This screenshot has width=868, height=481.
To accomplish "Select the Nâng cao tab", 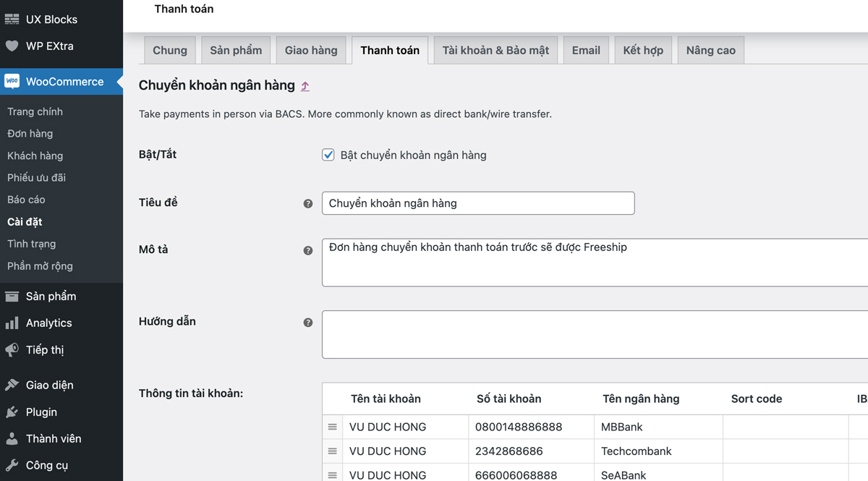I will point(710,51).
